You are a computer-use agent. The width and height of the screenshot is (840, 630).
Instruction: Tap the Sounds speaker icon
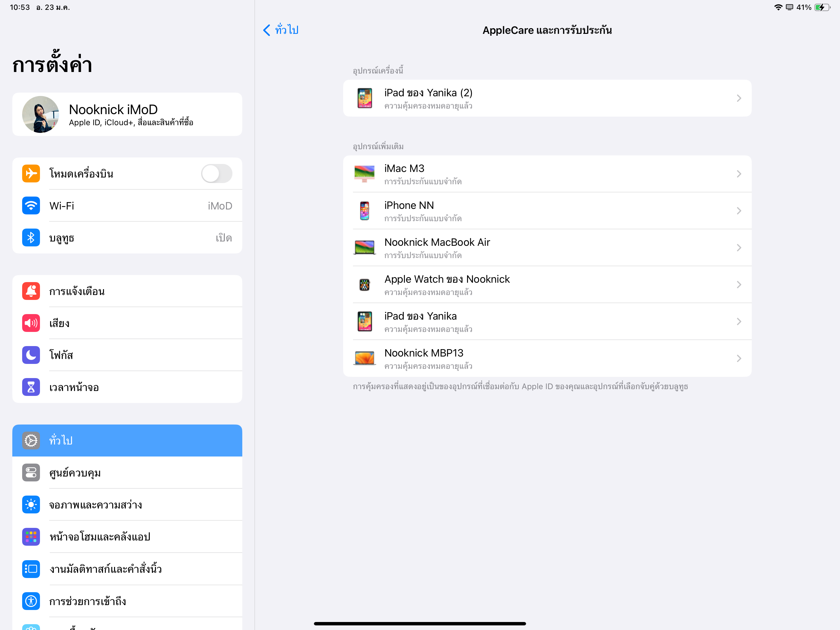tap(31, 323)
